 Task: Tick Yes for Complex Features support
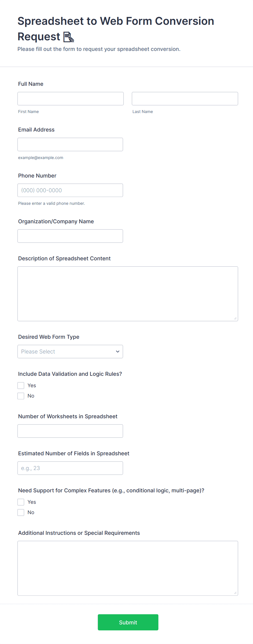point(21,502)
